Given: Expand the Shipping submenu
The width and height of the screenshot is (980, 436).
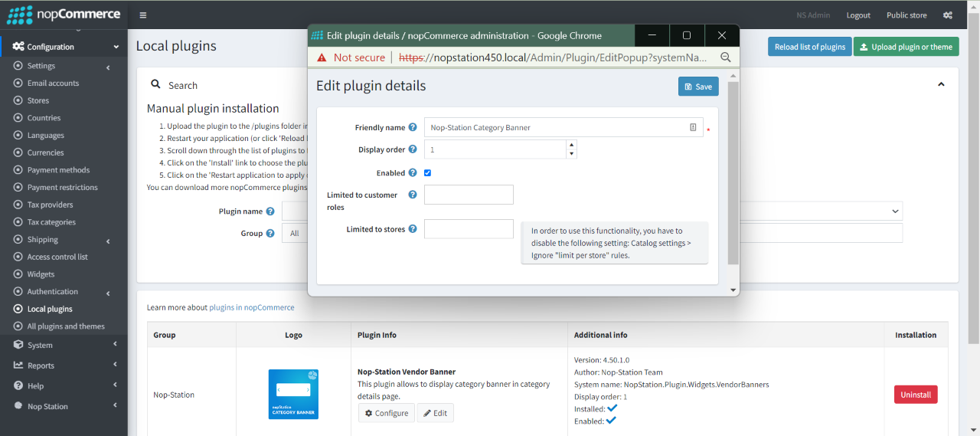Looking at the screenshot, I should coord(64,240).
